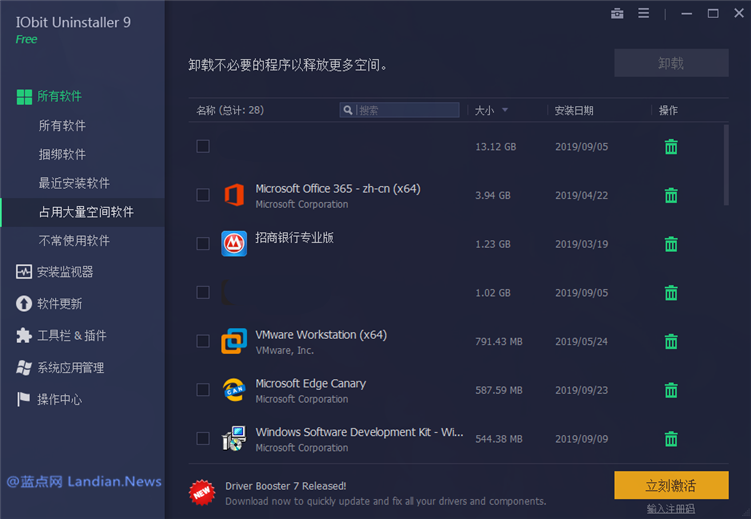This screenshot has height=519, width=751.
Task: Open 软件更新 section label
Action: pos(59,304)
